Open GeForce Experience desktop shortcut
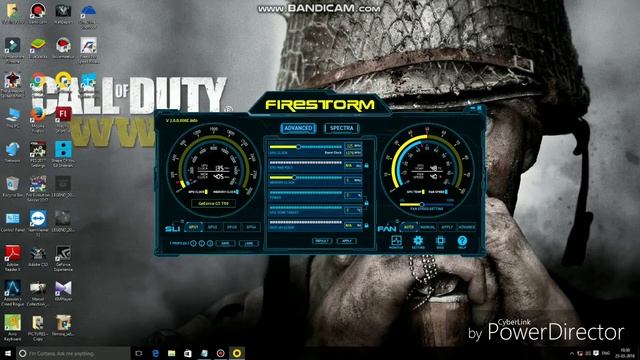The width and height of the screenshot is (640, 360). (63, 258)
